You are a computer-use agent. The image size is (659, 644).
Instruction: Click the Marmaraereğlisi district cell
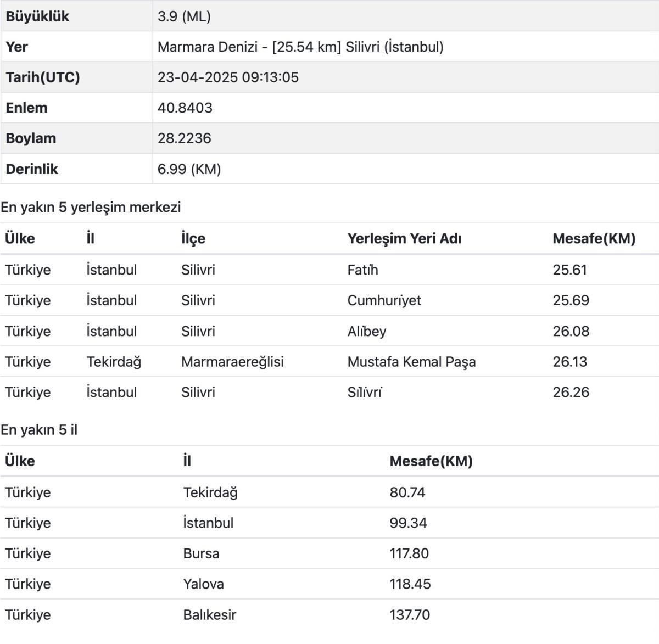(232, 362)
